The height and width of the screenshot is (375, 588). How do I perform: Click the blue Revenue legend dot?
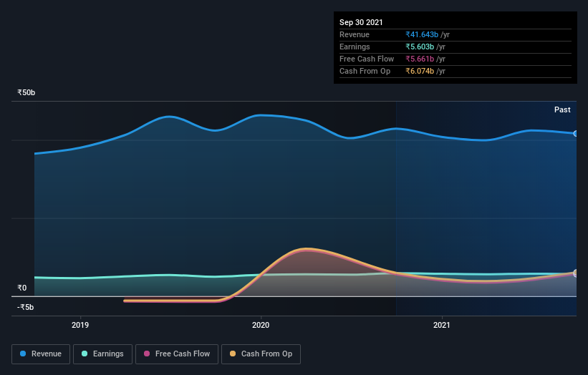pos(23,354)
